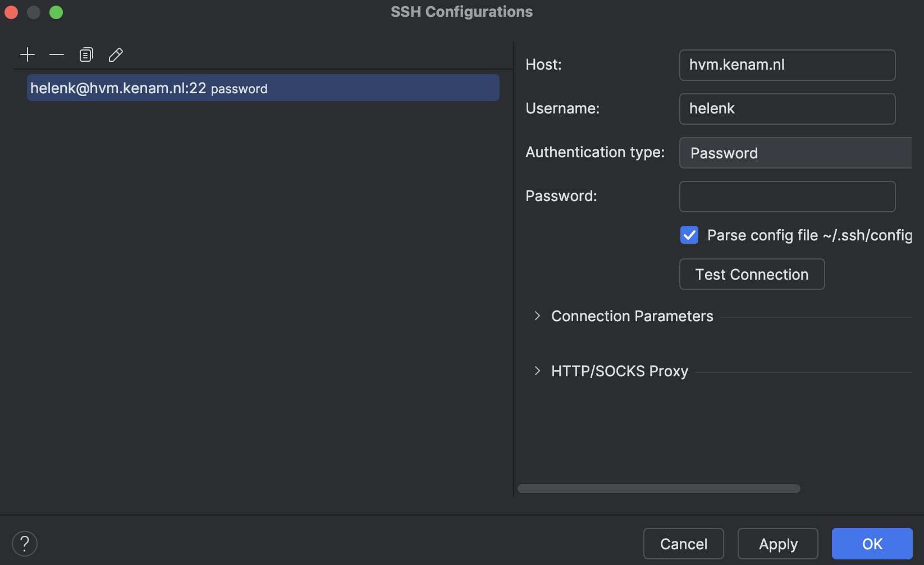Duplicate the selected SSH configuration

(86, 54)
